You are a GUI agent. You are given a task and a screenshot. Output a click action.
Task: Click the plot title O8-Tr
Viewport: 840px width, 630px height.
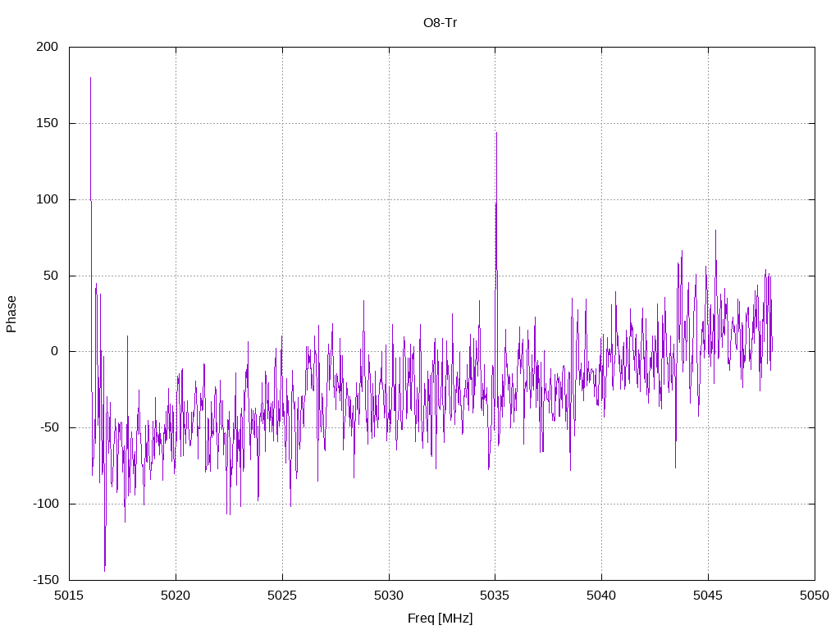(440, 23)
